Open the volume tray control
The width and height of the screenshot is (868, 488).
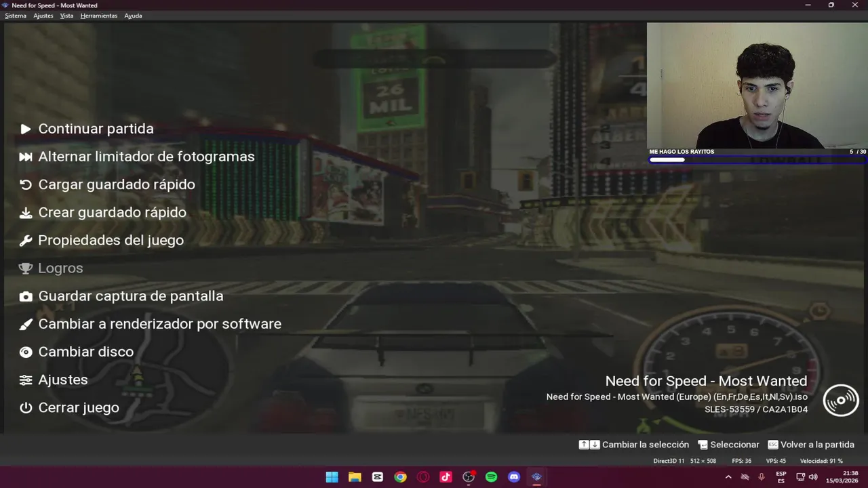(813, 477)
